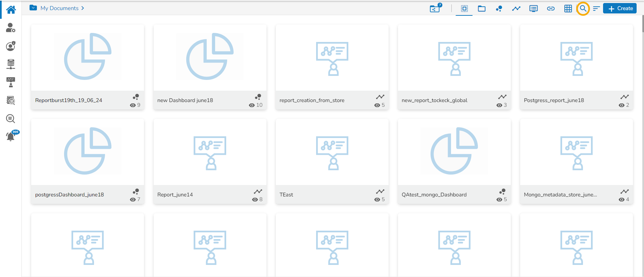Screen dimensions: 644x277
Task: Open the sort lines icon beside the search
Action: [596, 8]
